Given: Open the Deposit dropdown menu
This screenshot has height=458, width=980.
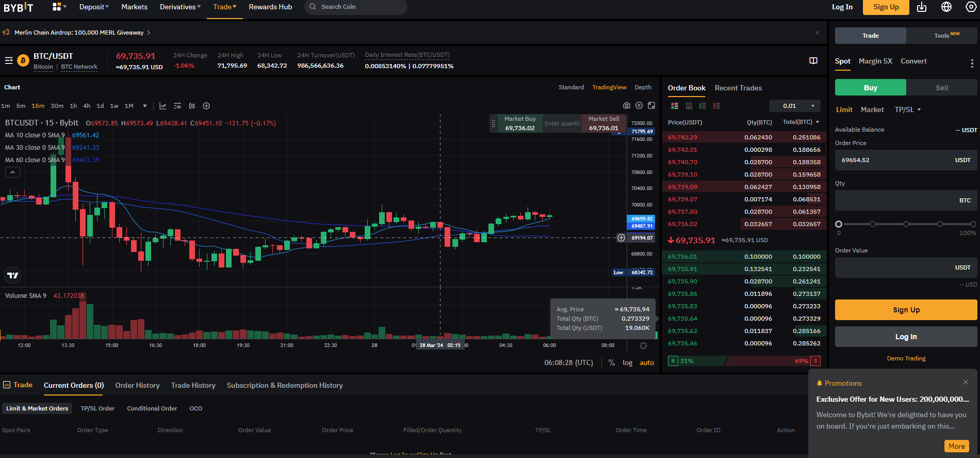Looking at the screenshot, I should click(x=94, y=7).
